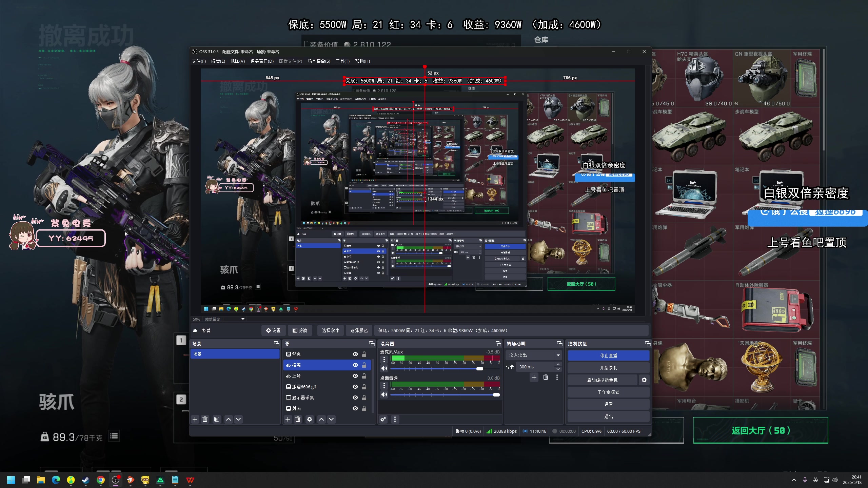Hide the 上号 text source
Screen dimensions: 868x488
(355, 376)
